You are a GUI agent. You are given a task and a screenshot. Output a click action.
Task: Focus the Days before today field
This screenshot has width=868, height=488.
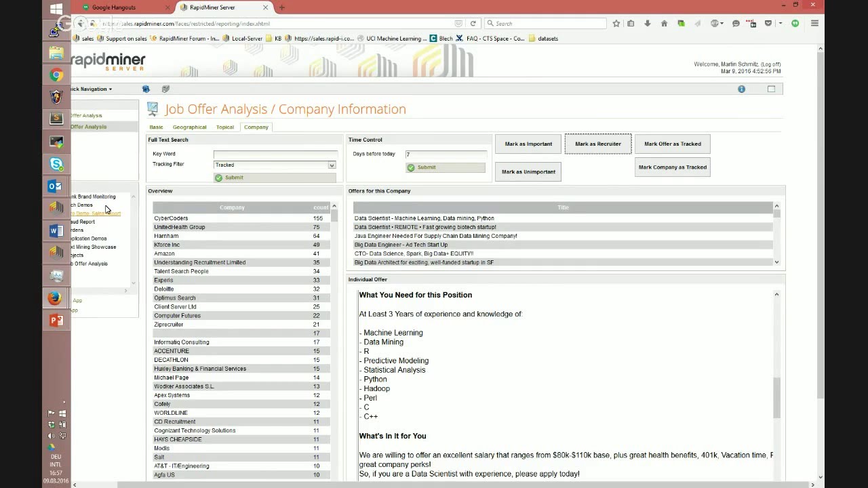point(446,155)
